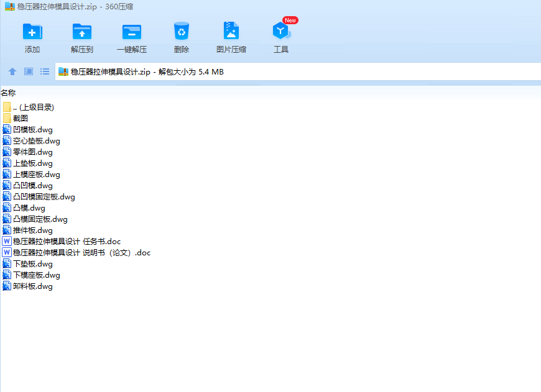Image resolution: width=541 pixels, height=392 pixels.
Task: Select file name 上垫板.dwg
Action: [33, 163]
